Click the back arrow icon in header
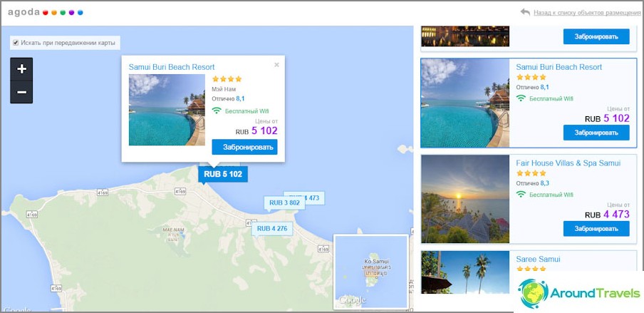Screen dimensions: 644x313 525,12
